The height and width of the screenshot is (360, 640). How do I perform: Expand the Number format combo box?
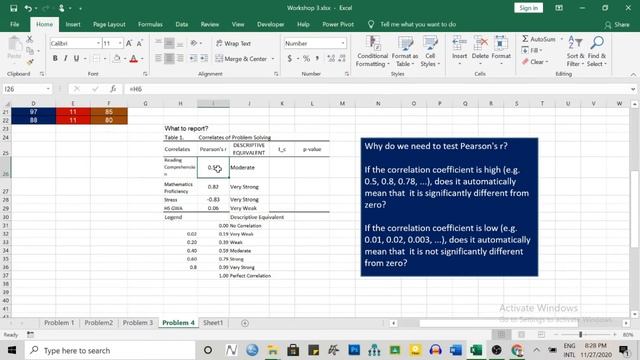pyautogui.click(x=342, y=43)
